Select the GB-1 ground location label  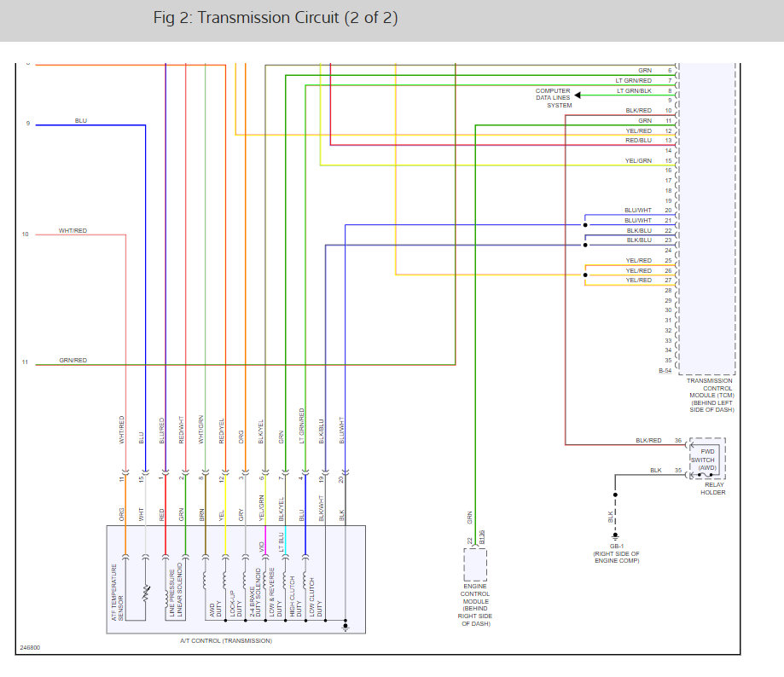point(617,553)
